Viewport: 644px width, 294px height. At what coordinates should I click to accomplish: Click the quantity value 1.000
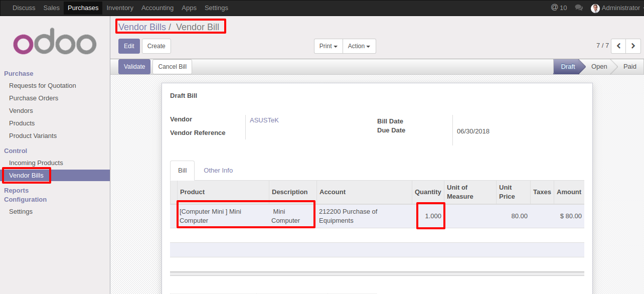433,216
